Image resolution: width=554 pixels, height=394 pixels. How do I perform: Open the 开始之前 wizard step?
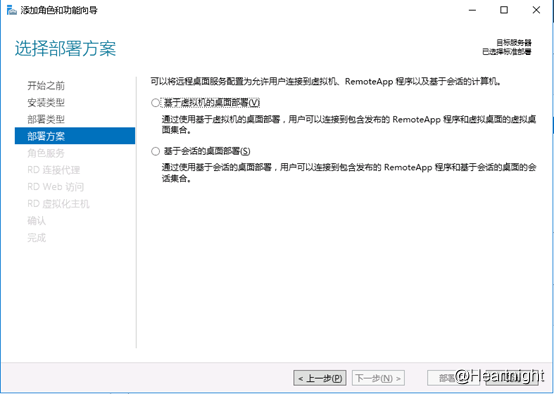tap(46, 86)
